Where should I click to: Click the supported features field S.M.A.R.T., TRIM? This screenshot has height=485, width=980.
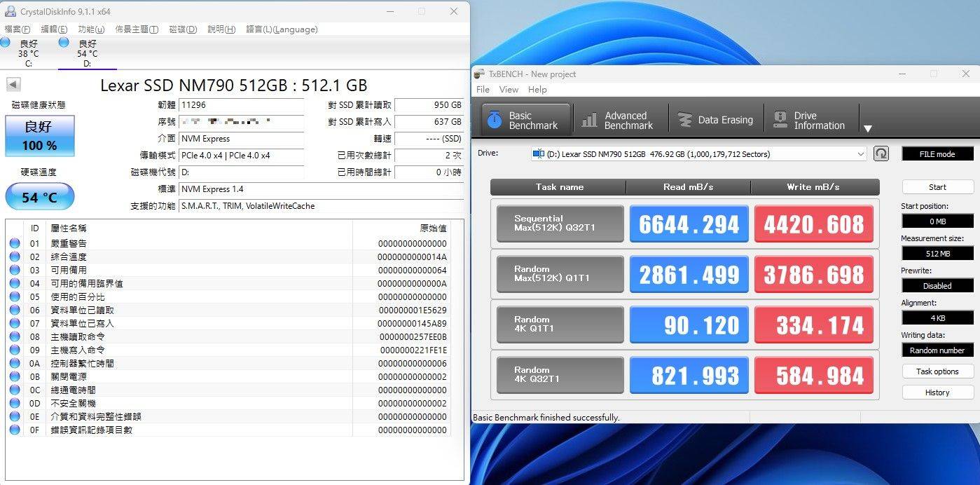[321, 206]
